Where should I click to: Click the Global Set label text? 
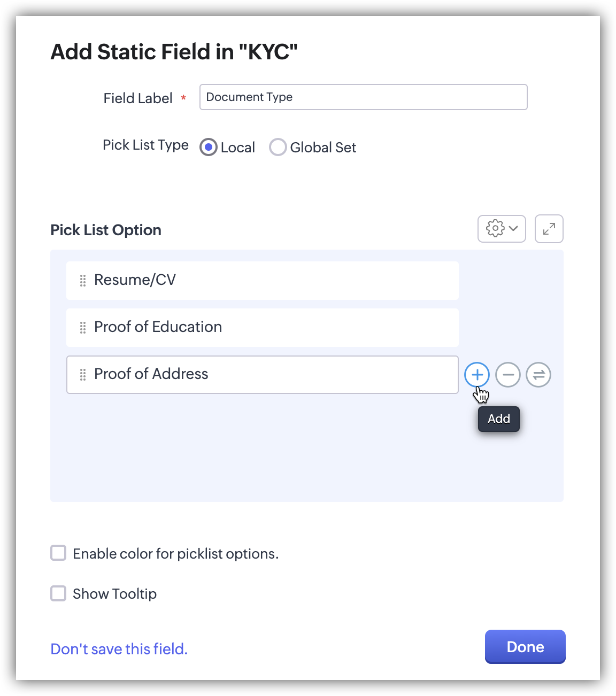click(323, 148)
